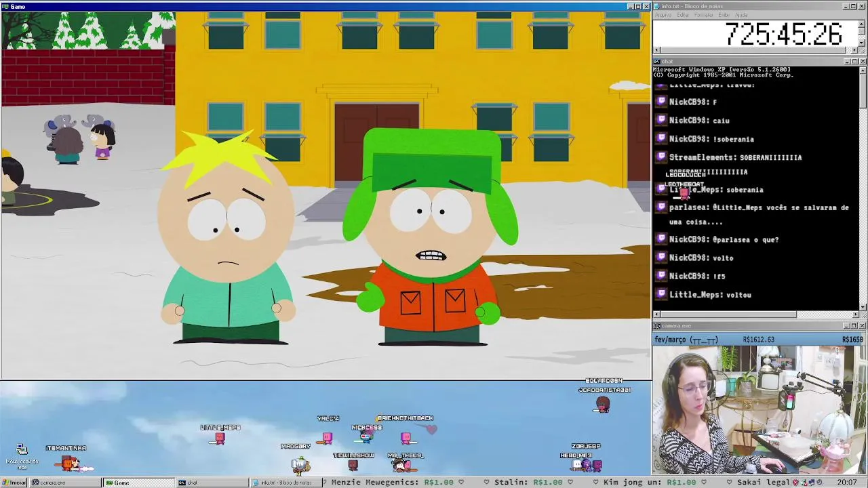Click chat horizontal scrollbar right arrow

(x=855, y=314)
